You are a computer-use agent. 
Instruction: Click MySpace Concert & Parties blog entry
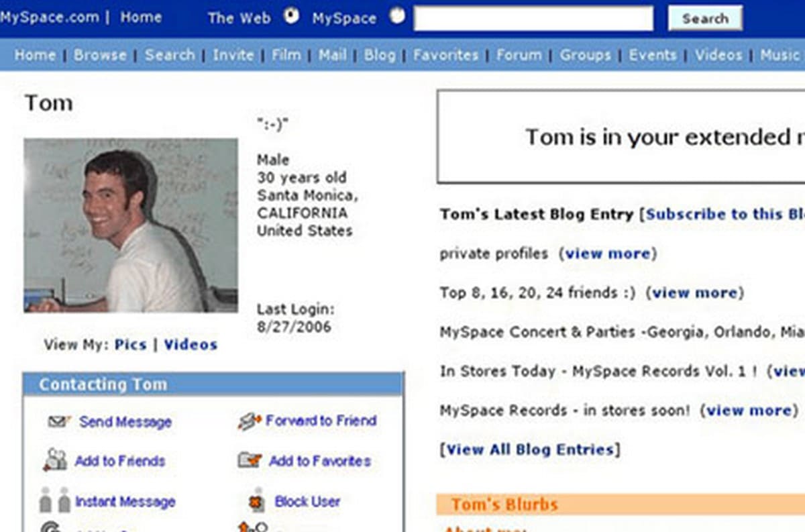coord(622,332)
